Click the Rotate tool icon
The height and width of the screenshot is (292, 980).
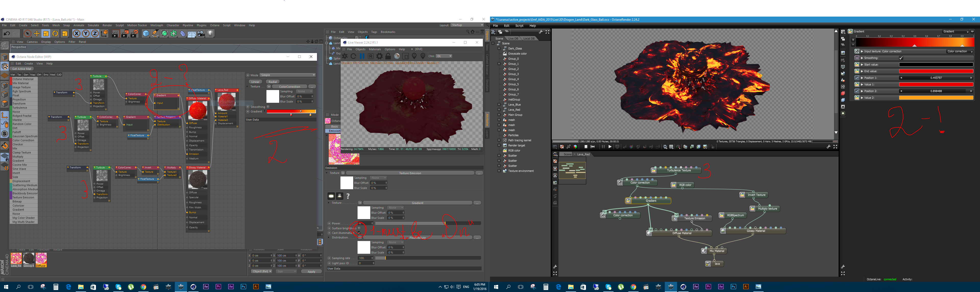55,33
